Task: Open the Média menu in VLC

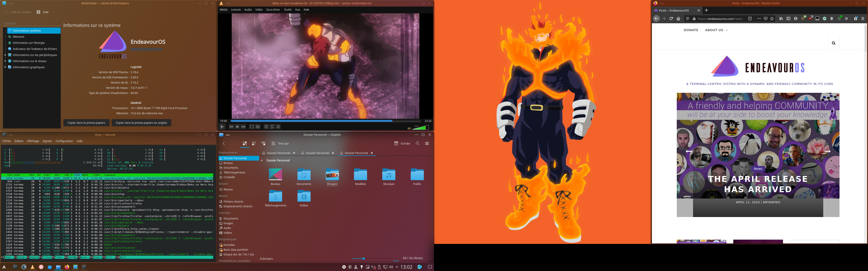Action: click(224, 10)
